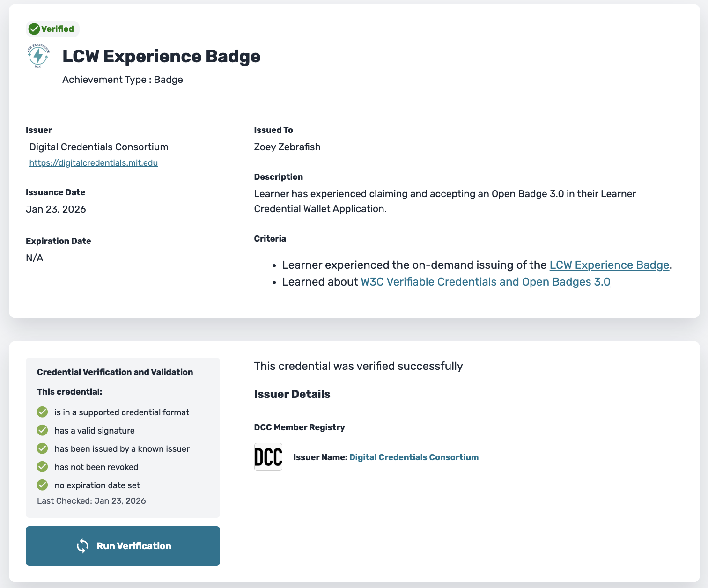The image size is (708, 588).
Task: Click the LCW Experience badge logo
Action: (38, 57)
